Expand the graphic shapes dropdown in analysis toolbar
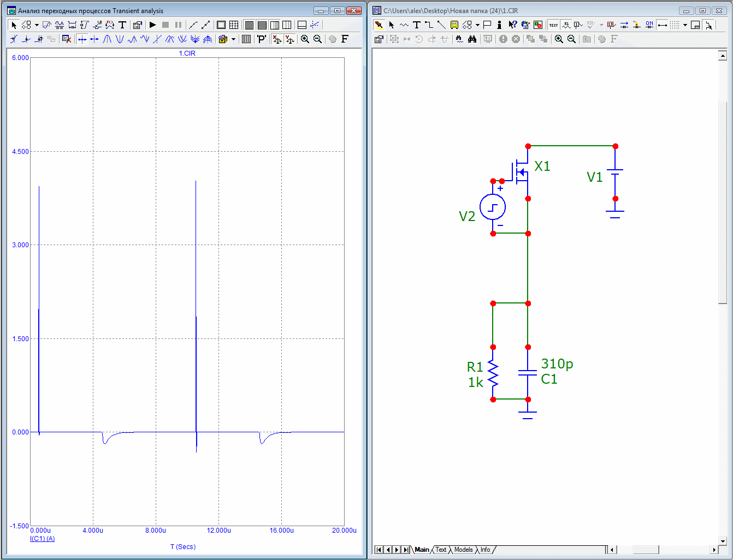The image size is (733, 560). 37,25
